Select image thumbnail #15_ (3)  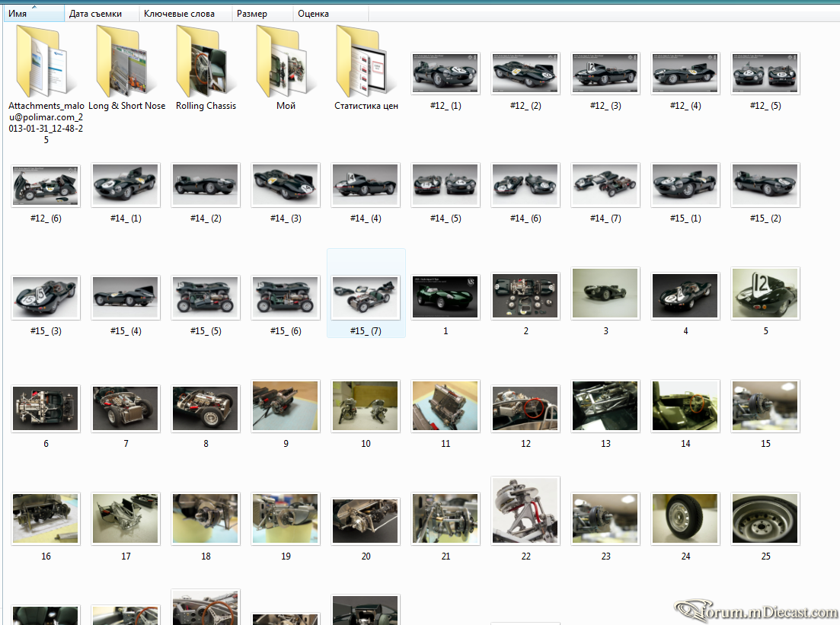(x=46, y=298)
